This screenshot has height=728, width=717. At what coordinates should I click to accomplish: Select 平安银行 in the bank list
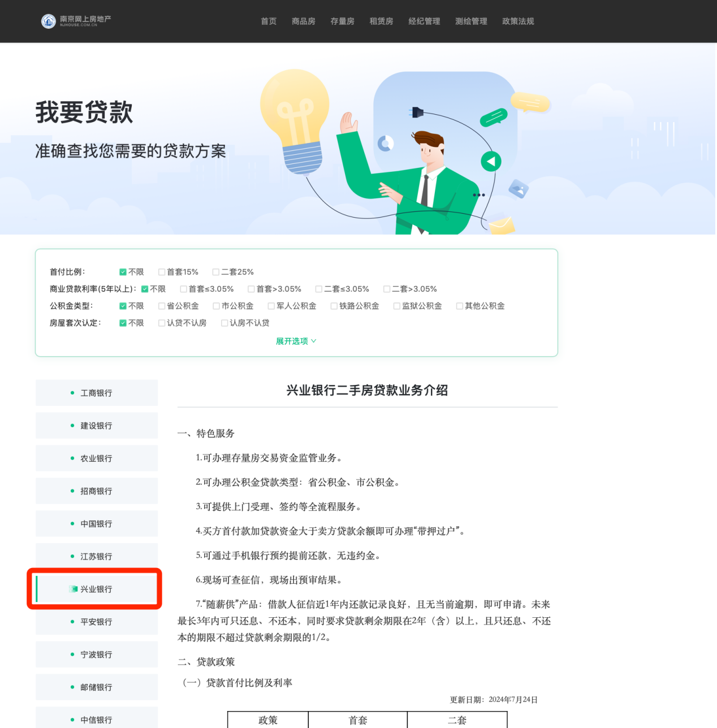pos(97,622)
